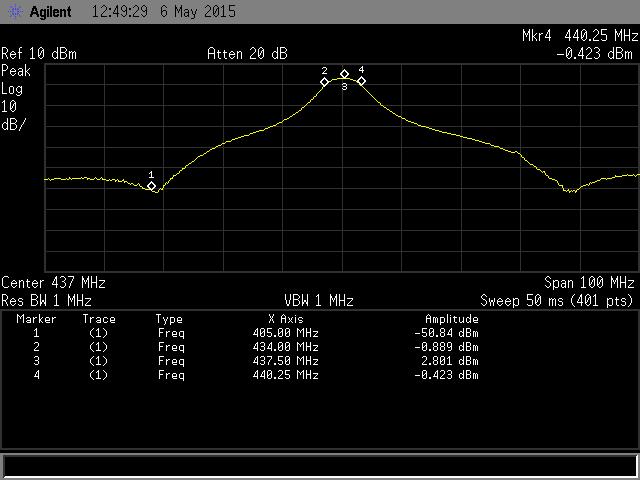640x480 pixels.
Task: Select marker 4 diamond on the trace
Action: pyautogui.click(x=361, y=81)
